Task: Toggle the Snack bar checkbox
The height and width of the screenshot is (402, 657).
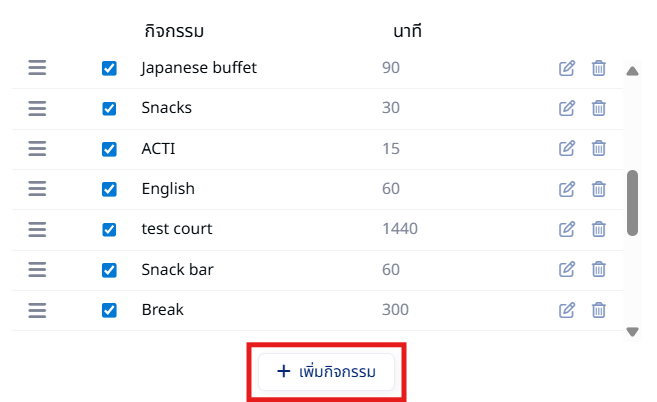Action: pyautogui.click(x=109, y=270)
